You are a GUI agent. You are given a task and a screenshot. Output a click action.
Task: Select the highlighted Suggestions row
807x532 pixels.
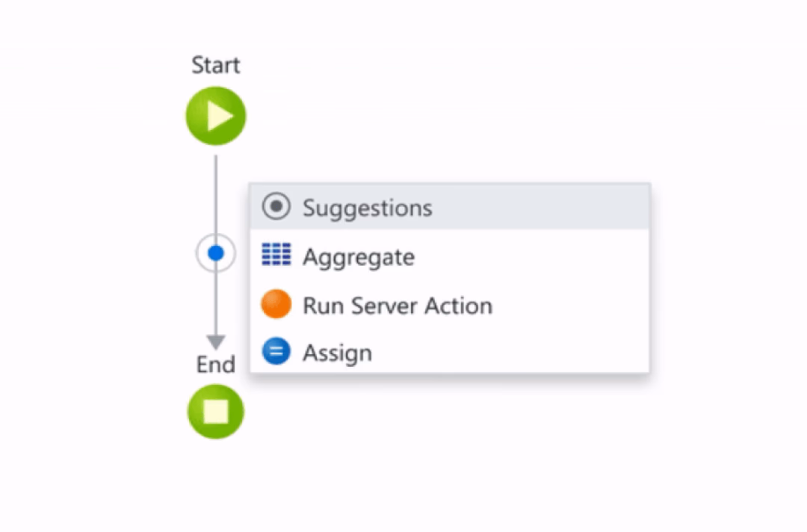448,207
